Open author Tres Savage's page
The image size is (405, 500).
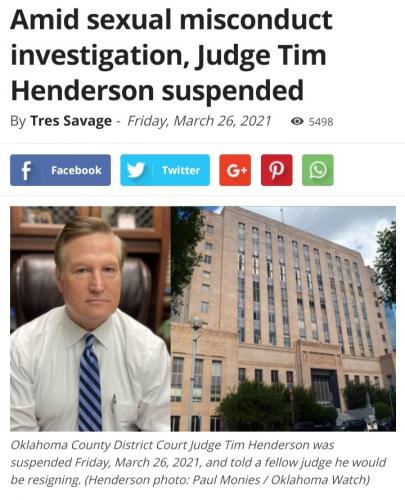(x=71, y=121)
